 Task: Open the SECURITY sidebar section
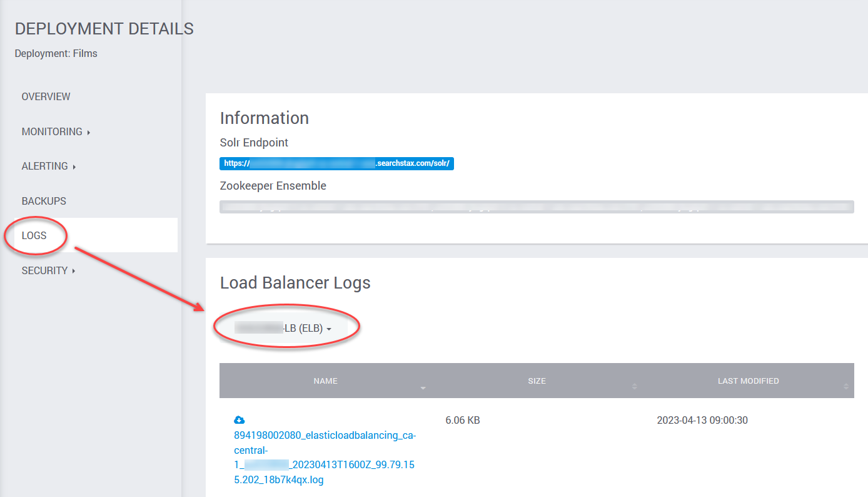point(45,270)
